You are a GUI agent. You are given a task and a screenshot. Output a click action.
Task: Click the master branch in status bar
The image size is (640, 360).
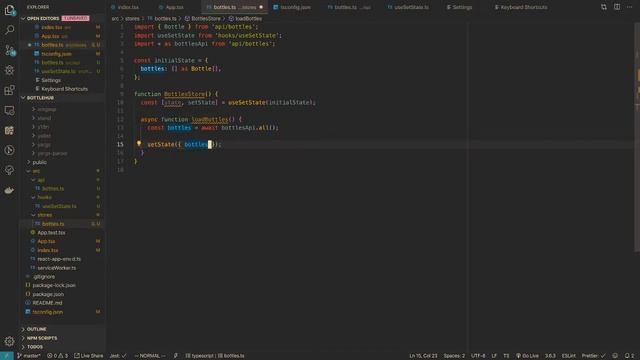(x=29, y=356)
